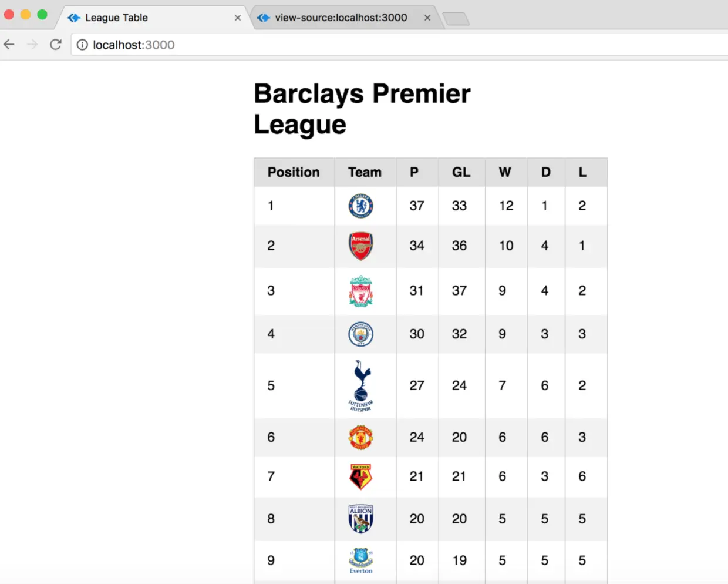Select the Tottenham Hotspur crest
The image size is (728, 584).
pyautogui.click(x=360, y=385)
